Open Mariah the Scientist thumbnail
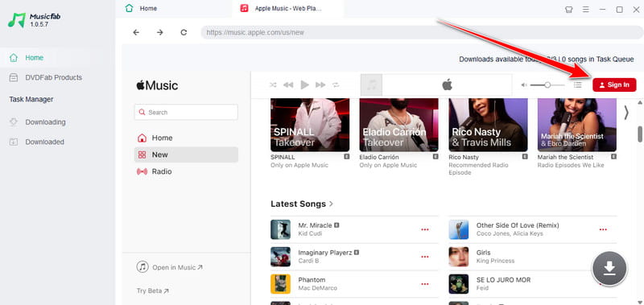This screenshot has height=305, width=644. click(577, 126)
